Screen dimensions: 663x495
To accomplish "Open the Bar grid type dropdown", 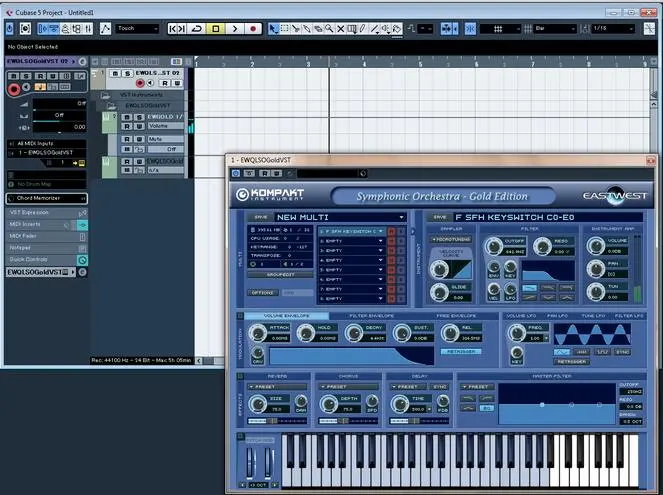I will tap(555, 29).
